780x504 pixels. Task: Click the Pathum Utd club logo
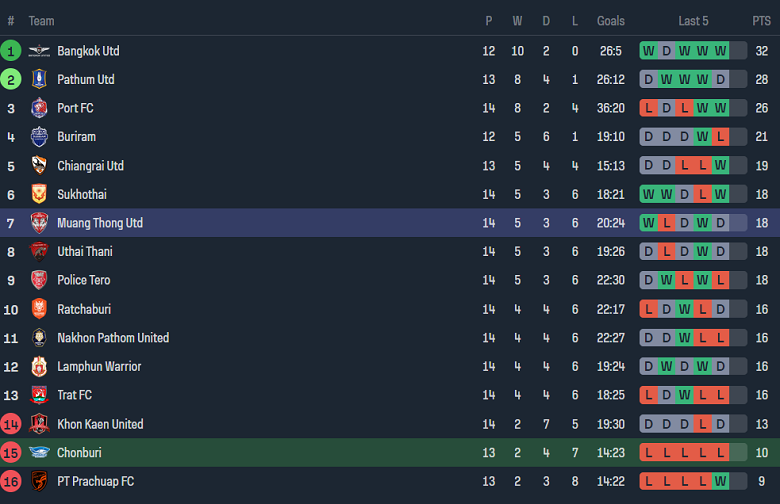[39, 80]
